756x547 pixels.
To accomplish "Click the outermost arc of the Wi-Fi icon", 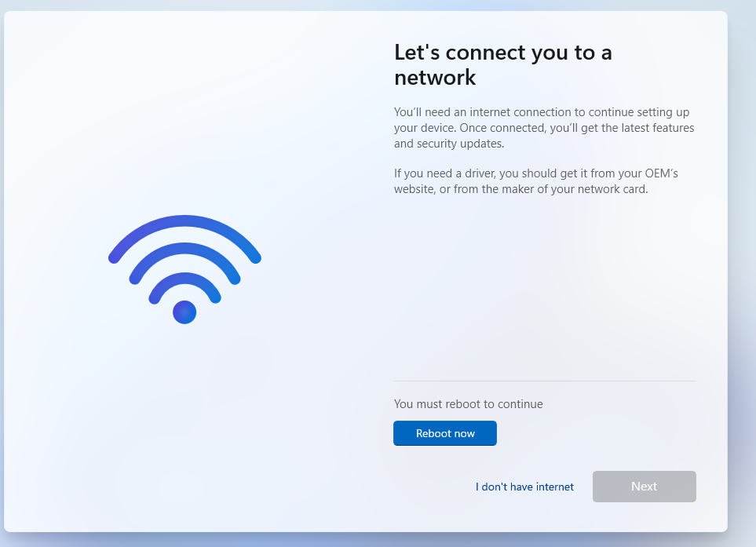I will [184, 221].
